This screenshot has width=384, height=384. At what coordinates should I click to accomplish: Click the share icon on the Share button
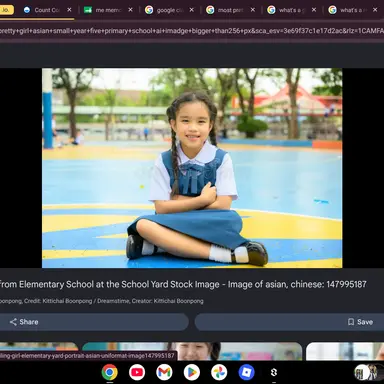tap(13, 322)
